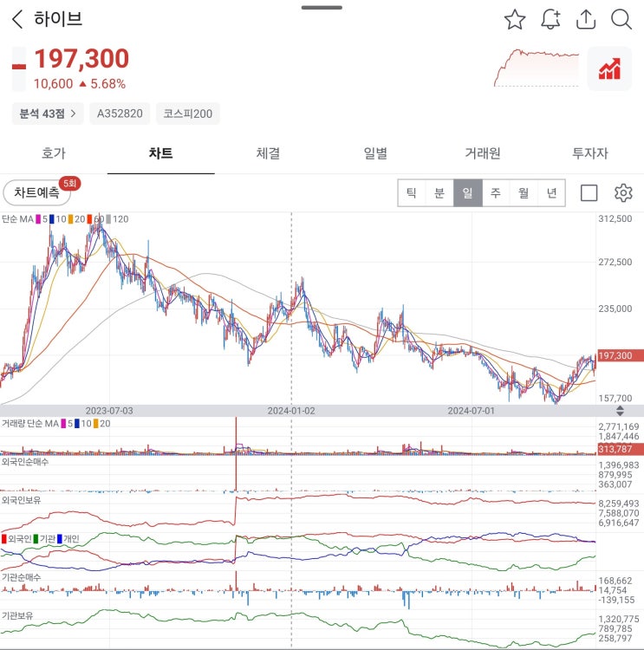644x650 pixels.
Task: Switch to the 차트 tab
Action: pyautogui.click(x=161, y=153)
